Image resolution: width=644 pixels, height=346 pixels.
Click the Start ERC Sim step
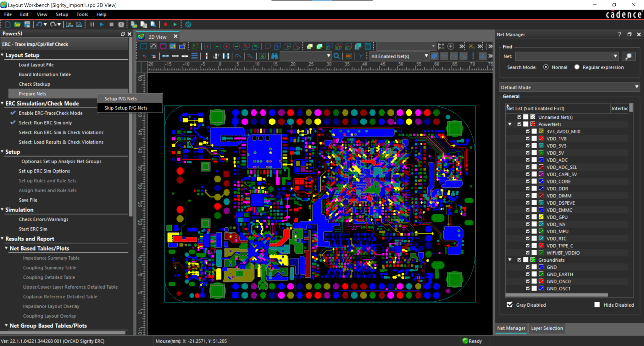[33, 229]
